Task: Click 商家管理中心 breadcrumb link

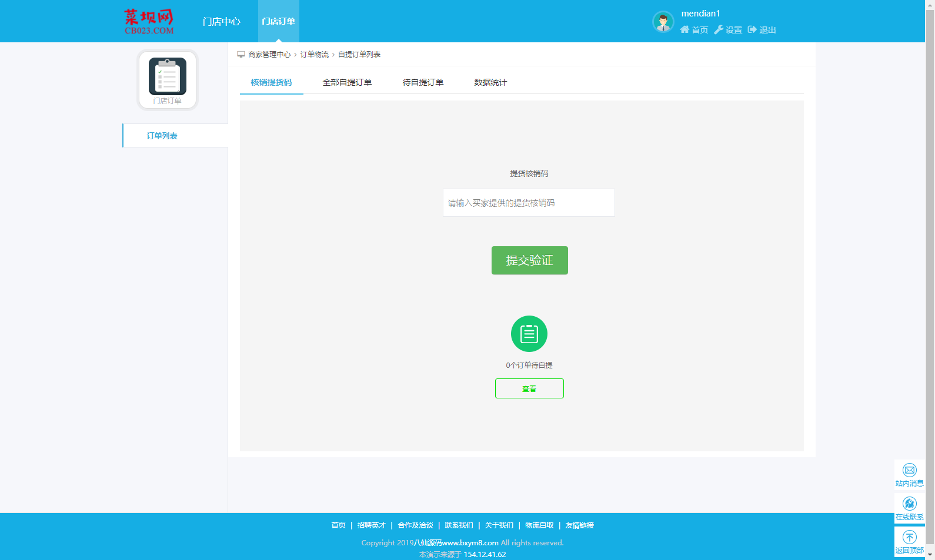Action: [269, 55]
